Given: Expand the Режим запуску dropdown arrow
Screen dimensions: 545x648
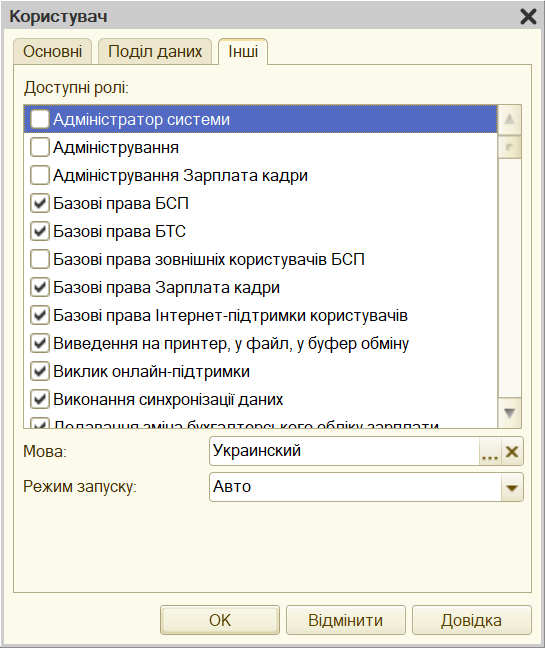Looking at the screenshot, I should click(x=512, y=487).
